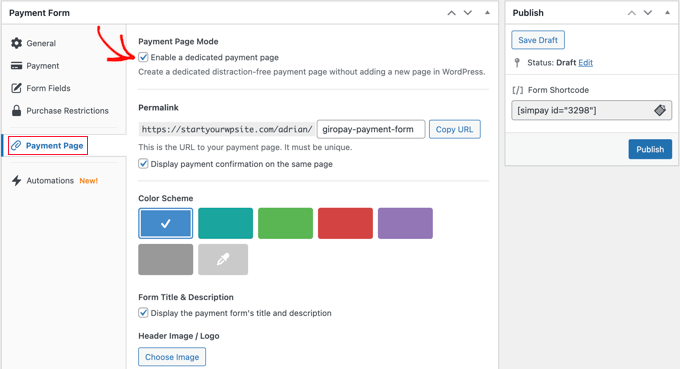Click the status key icon
680x369 pixels.
[x=517, y=63]
